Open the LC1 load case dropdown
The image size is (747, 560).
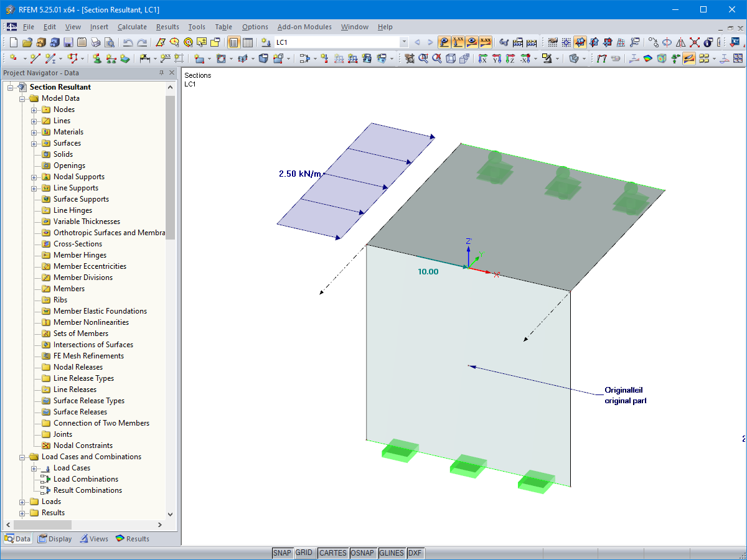coord(404,42)
